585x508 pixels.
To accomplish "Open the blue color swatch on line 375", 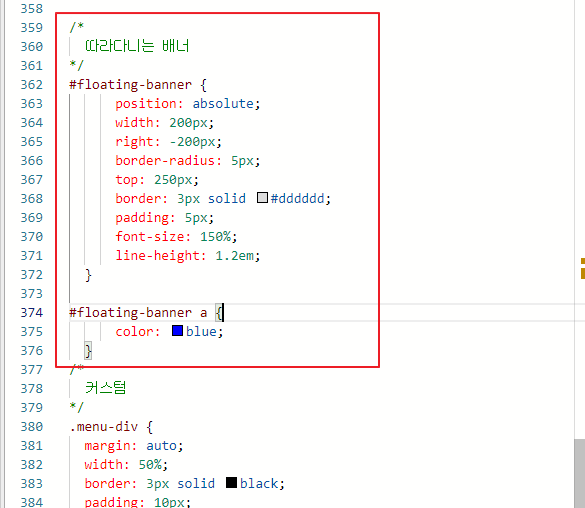I will point(177,330).
